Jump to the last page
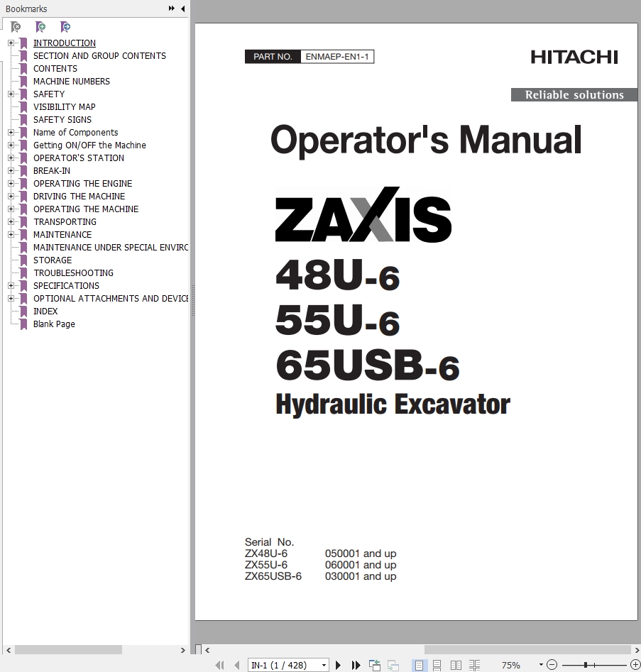The height and width of the screenshot is (672, 641). tap(356, 665)
